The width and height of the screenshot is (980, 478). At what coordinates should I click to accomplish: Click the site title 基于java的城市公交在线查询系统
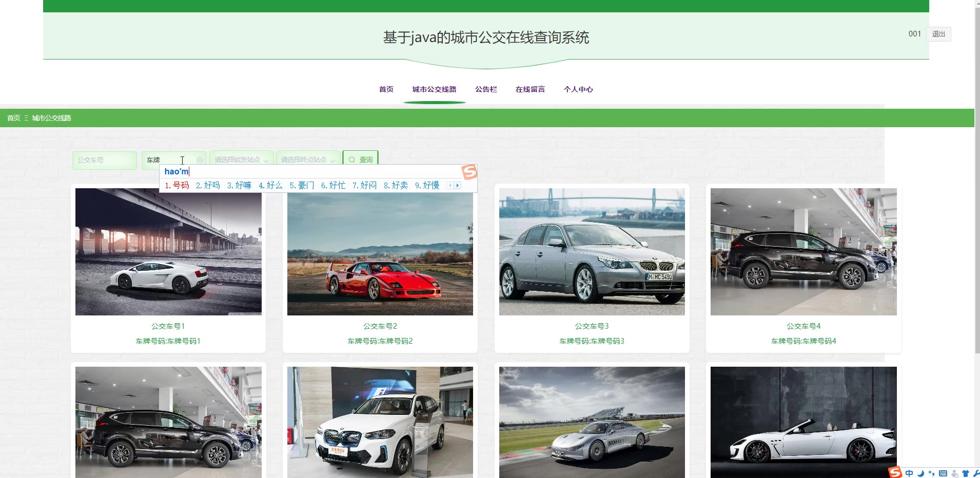(x=486, y=37)
